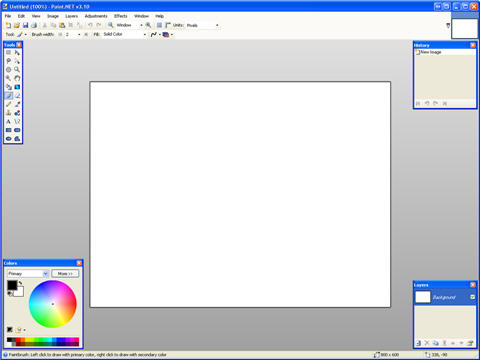
Task: Select the Rectangle Select tool
Action: pos(9,53)
